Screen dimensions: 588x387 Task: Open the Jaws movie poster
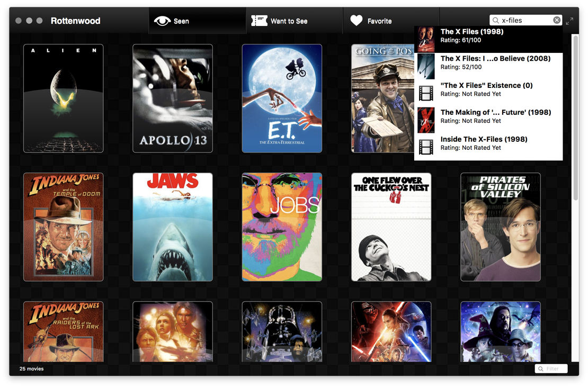[x=173, y=227]
